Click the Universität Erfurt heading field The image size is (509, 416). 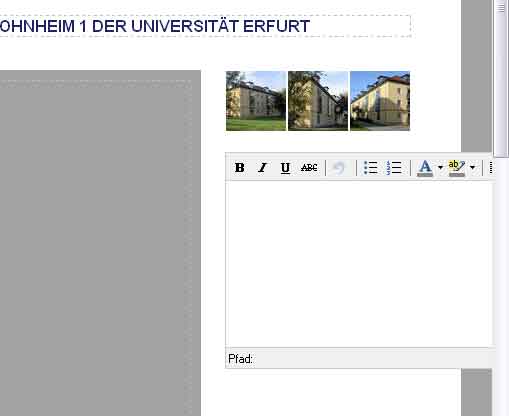click(x=205, y=26)
